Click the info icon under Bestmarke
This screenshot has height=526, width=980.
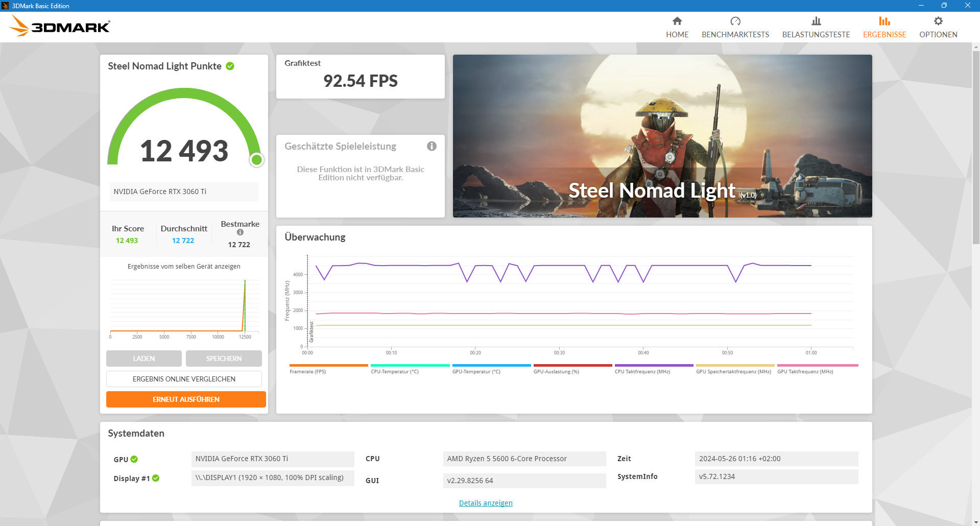click(x=240, y=231)
